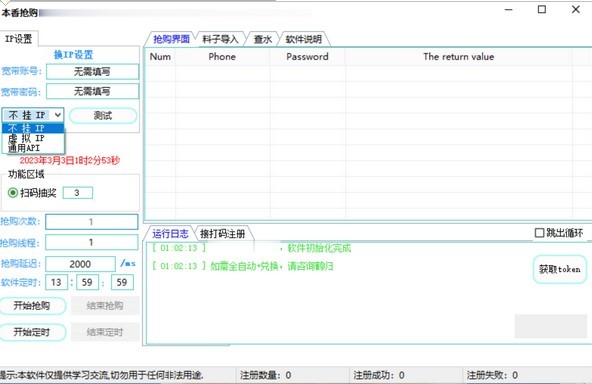Screen dimensions: 592x384
Task: Click the 开始抢购 button
Action: [32, 305]
